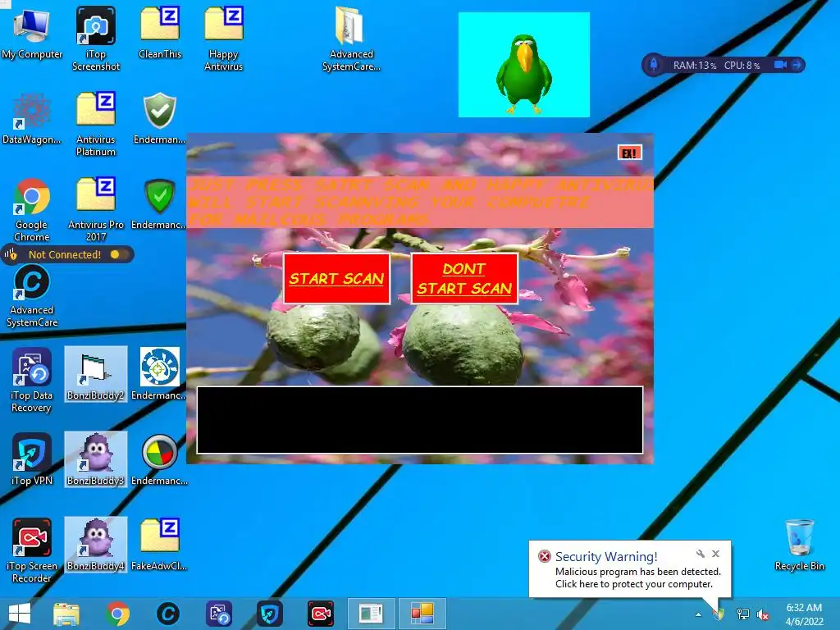The image size is (840, 630).
Task: Click the green parrot character
Action: [523, 74]
